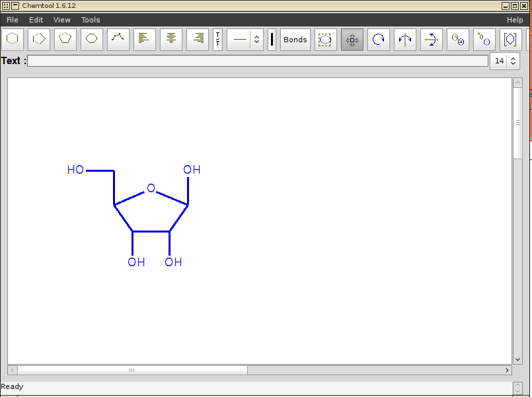Open the Tools menu
The height and width of the screenshot is (397, 532).
coord(91,20)
